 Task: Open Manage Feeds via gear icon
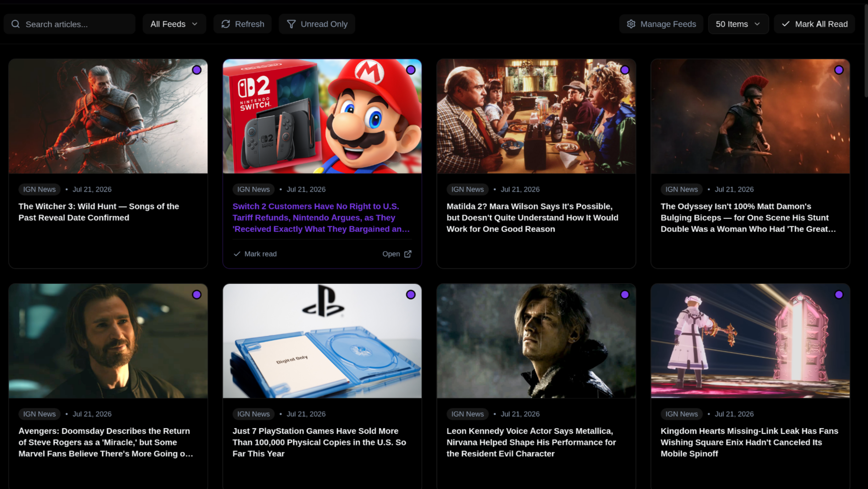tap(631, 24)
